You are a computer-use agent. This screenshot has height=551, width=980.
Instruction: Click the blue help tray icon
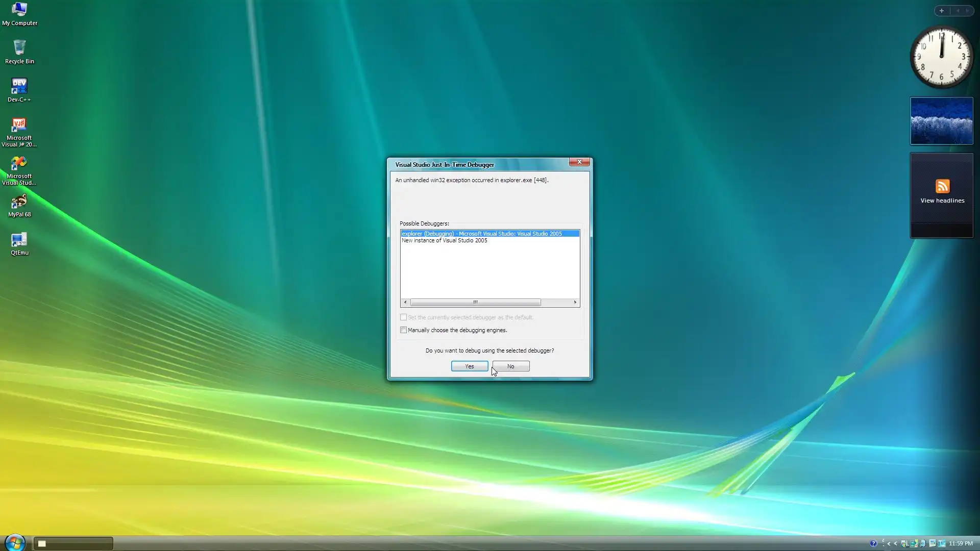(873, 543)
